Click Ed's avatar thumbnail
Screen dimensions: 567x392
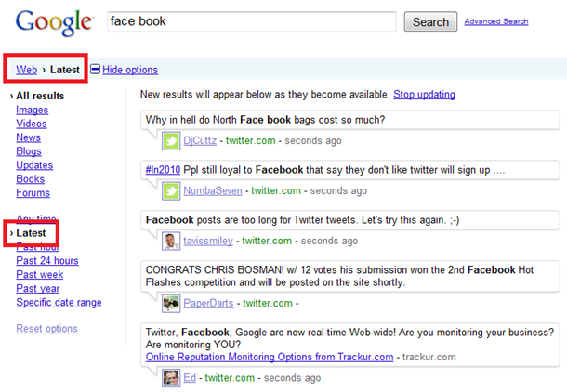pos(171,378)
